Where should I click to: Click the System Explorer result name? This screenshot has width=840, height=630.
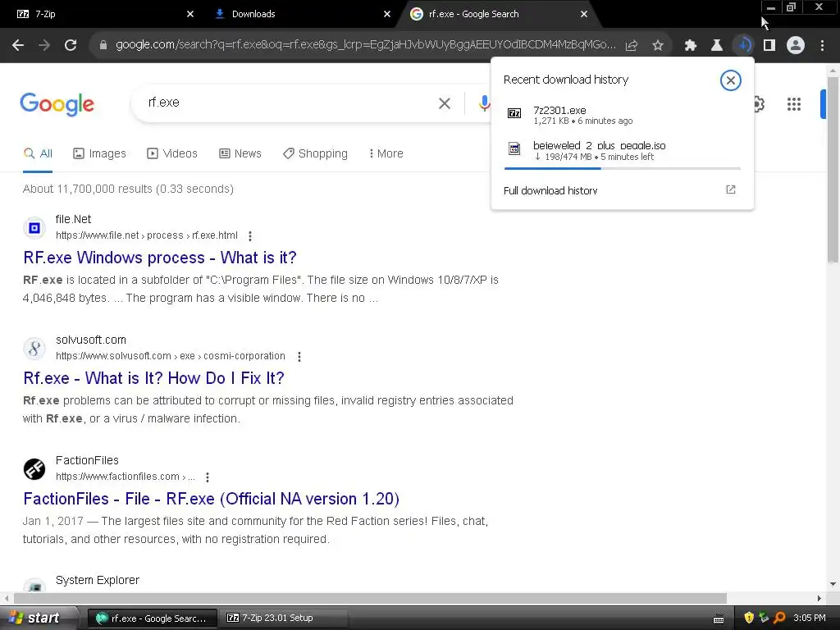[x=98, y=580]
